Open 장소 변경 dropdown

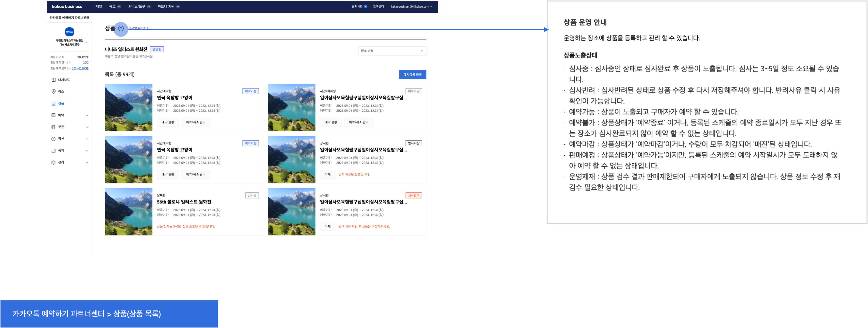click(x=392, y=51)
